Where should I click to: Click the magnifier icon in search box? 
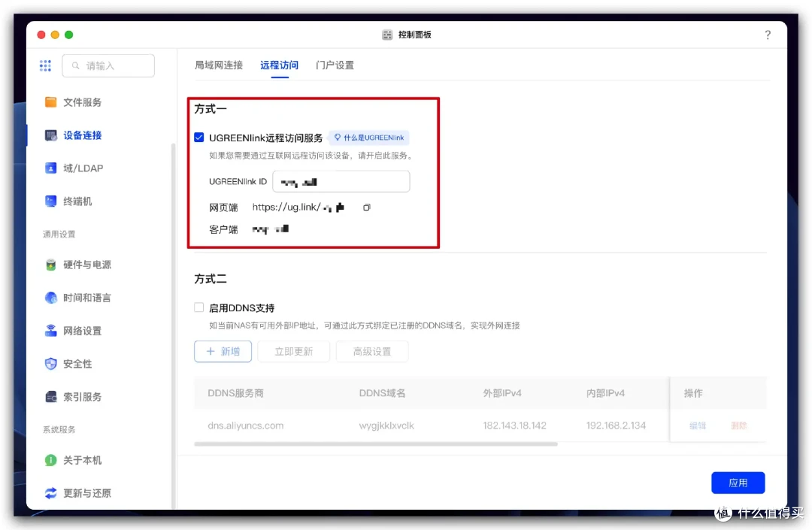76,65
